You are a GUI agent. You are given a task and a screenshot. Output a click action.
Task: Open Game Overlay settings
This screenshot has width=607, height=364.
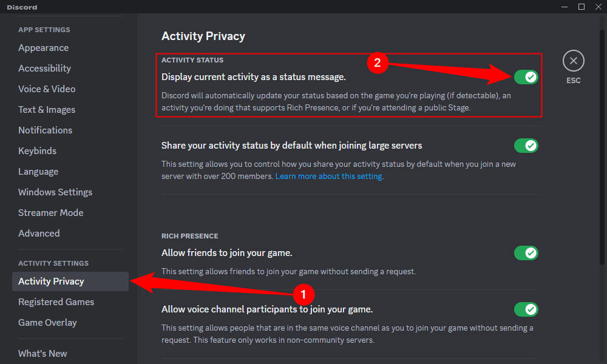(47, 323)
